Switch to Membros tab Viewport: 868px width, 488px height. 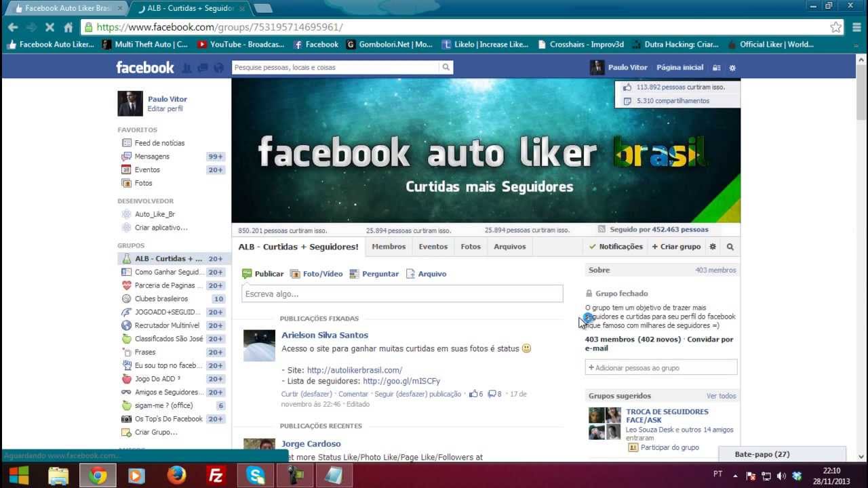tap(389, 247)
